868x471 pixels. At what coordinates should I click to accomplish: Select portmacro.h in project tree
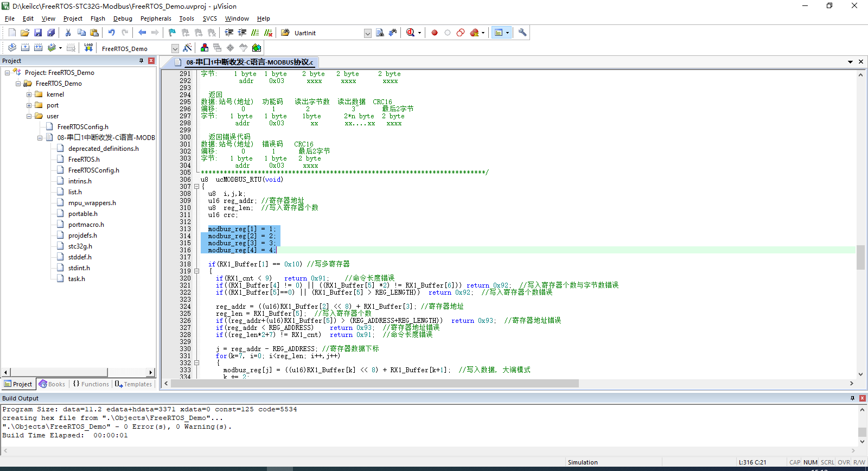click(x=86, y=224)
